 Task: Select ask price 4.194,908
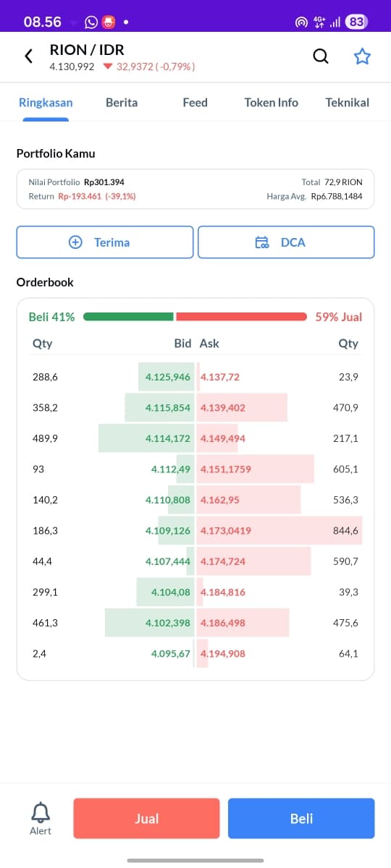point(223,653)
